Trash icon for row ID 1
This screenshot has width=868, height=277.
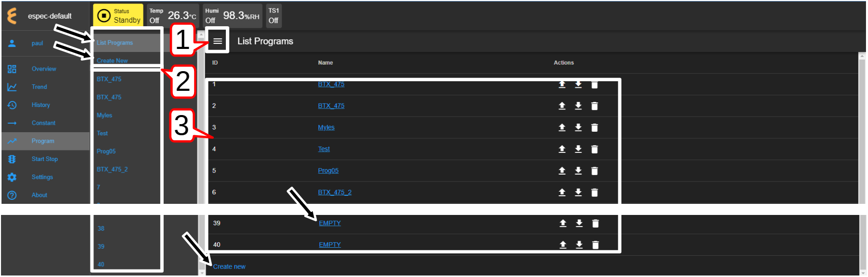[x=595, y=85]
